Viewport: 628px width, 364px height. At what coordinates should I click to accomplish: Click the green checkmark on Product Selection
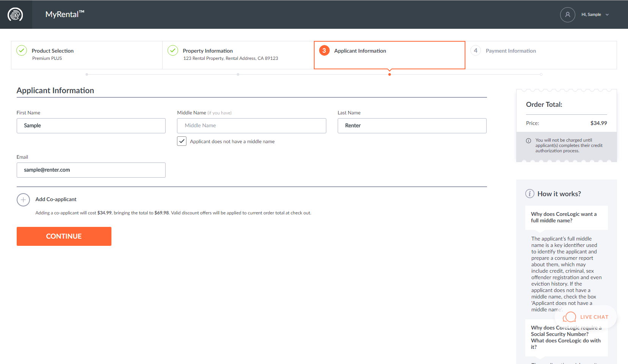[22, 50]
